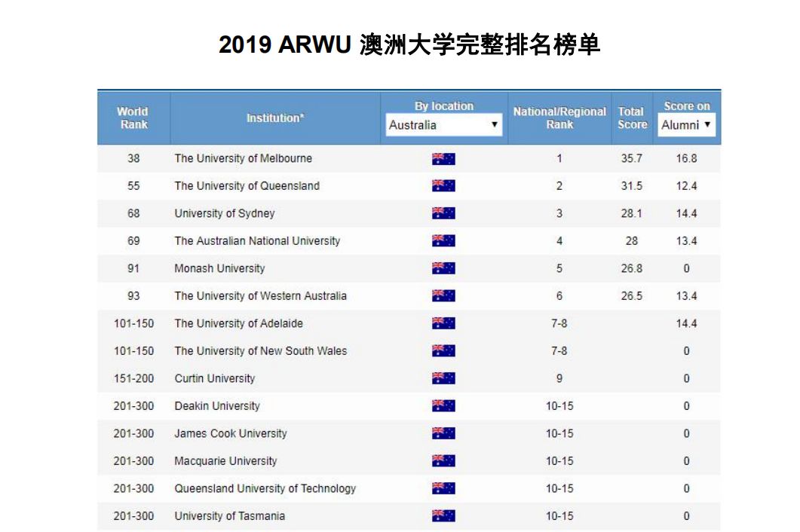Click the flag in Deakin University row

(x=443, y=406)
